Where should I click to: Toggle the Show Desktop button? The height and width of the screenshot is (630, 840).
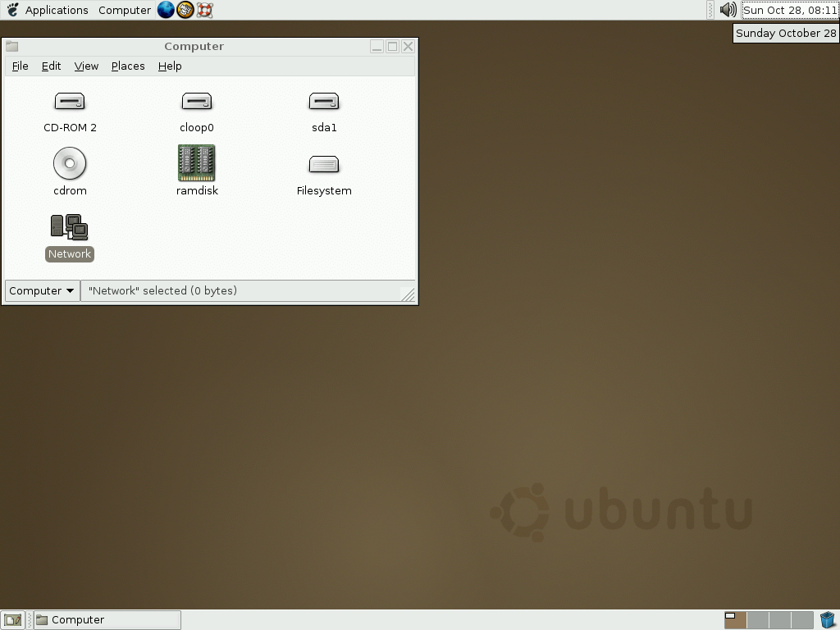click(12, 619)
